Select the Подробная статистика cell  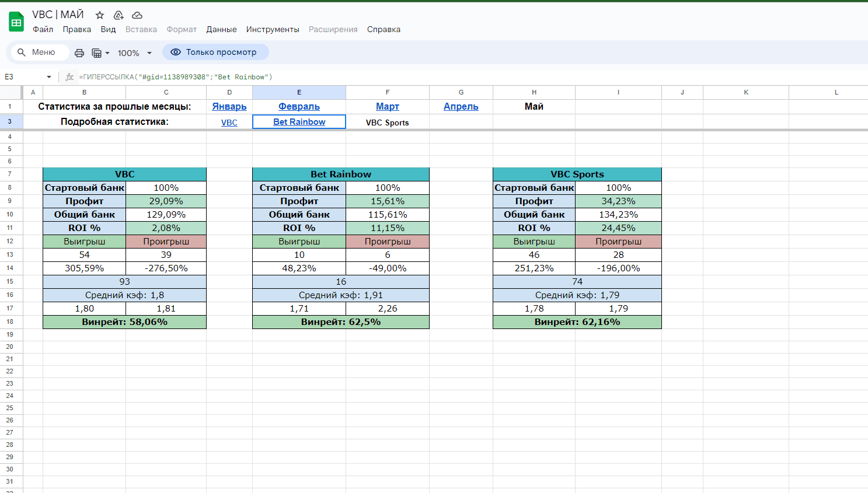114,122
